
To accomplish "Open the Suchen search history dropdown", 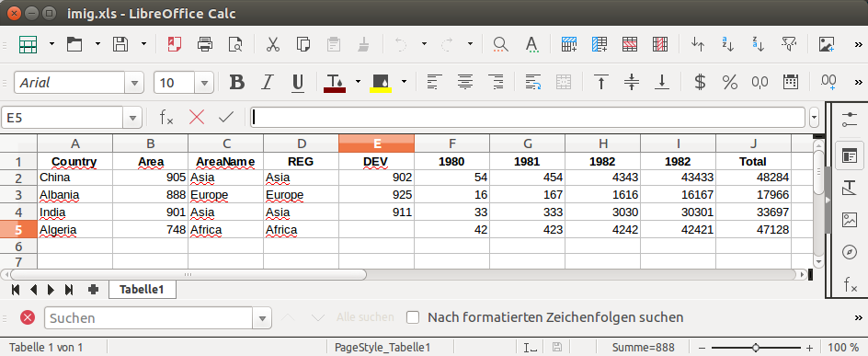I will [262, 317].
